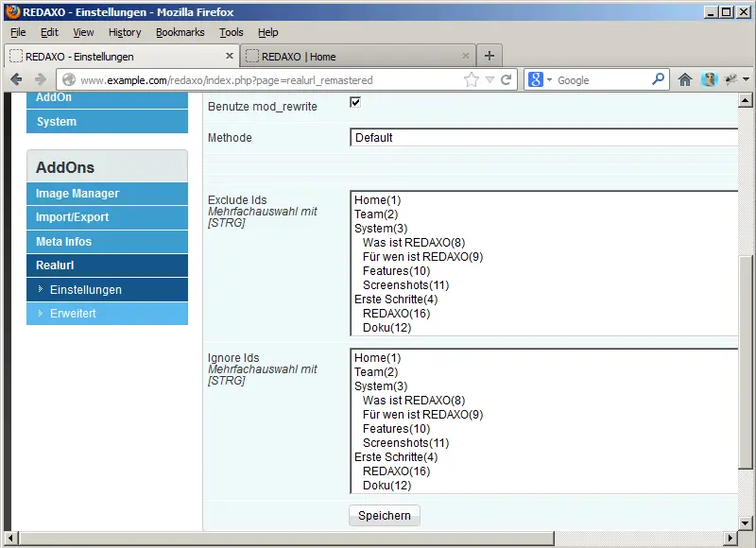Viewport: 756px width, 548px height.
Task: Select Für wen ist REDAXO(9) in Exclude Ids
Action: coord(544,257)
